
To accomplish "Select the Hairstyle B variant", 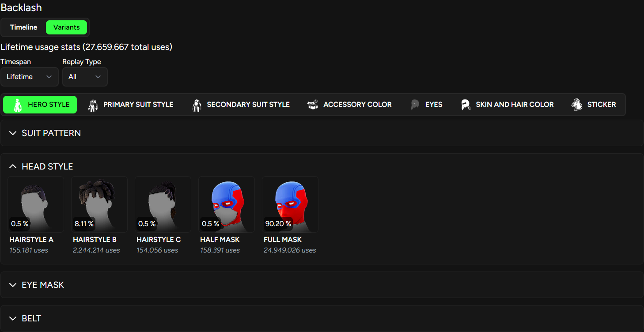I will pyautogui.click(x=99, y=204).
